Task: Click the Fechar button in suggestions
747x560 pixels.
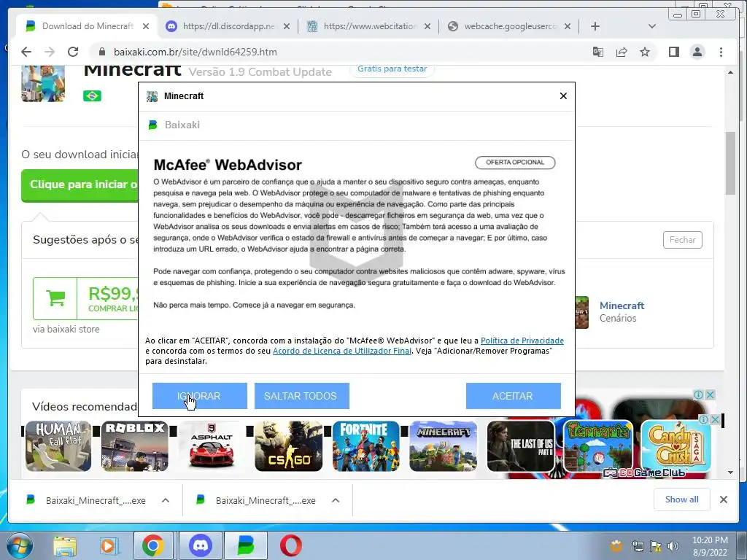Action: click(x=682, y=240)
